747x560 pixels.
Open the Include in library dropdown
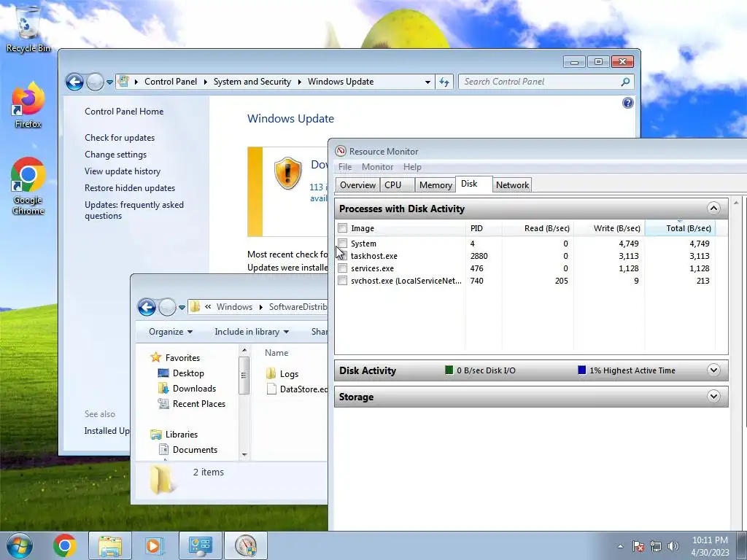click(x=252, y=332)
